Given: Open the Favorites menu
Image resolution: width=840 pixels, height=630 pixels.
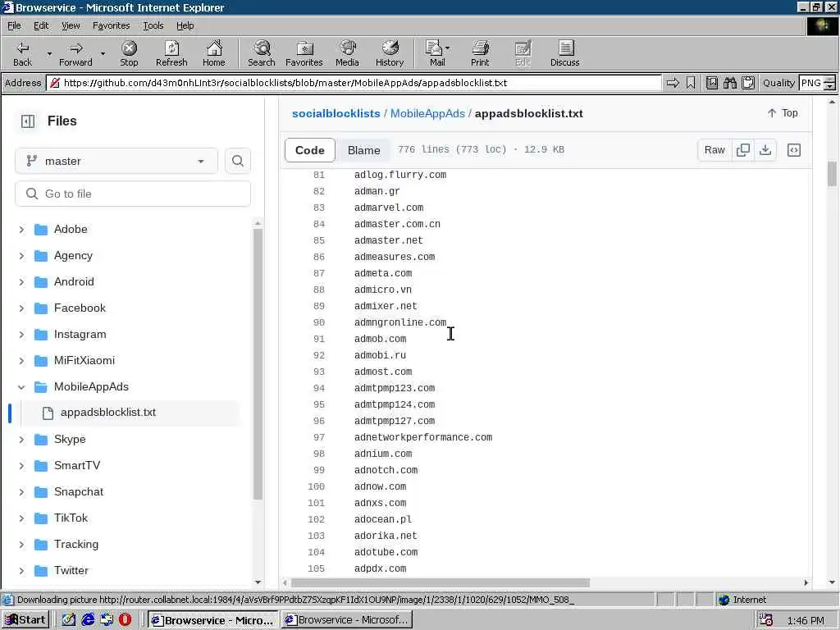Looking at the screenshot, I should click(111, 25).
